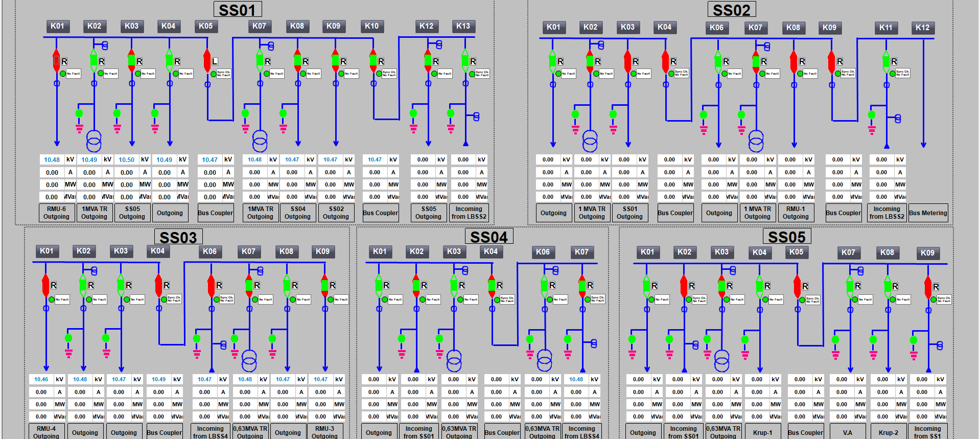Select the green earth switch on SS01 K02
980x439 pixels.
pos(79,113)
